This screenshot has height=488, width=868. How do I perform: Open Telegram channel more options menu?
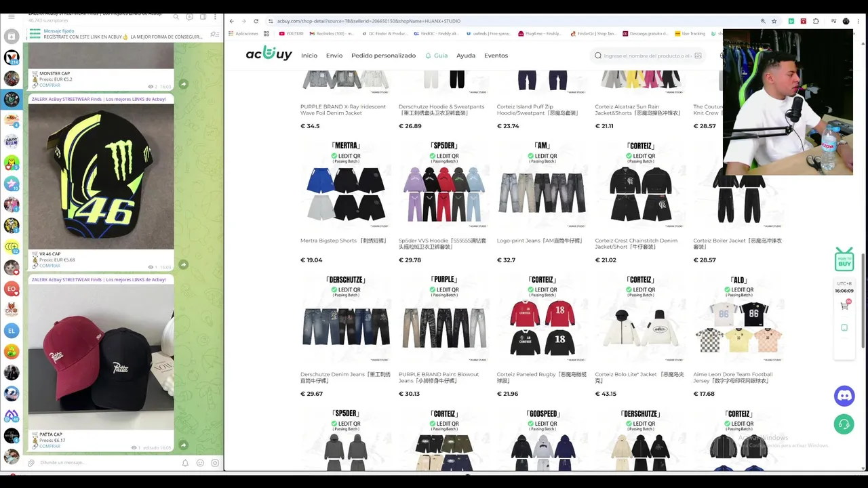pyautogui.click(x=216, y=17)
